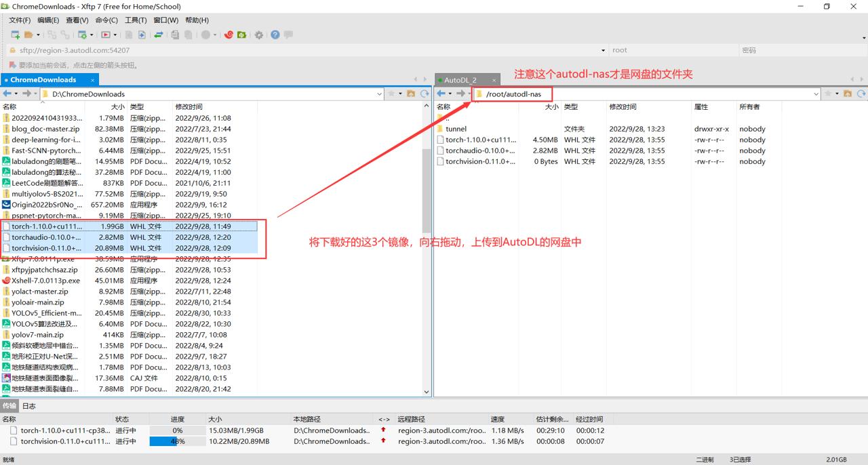Refresh the remote autodl-nas pane
868x465 pixels.
861,94
